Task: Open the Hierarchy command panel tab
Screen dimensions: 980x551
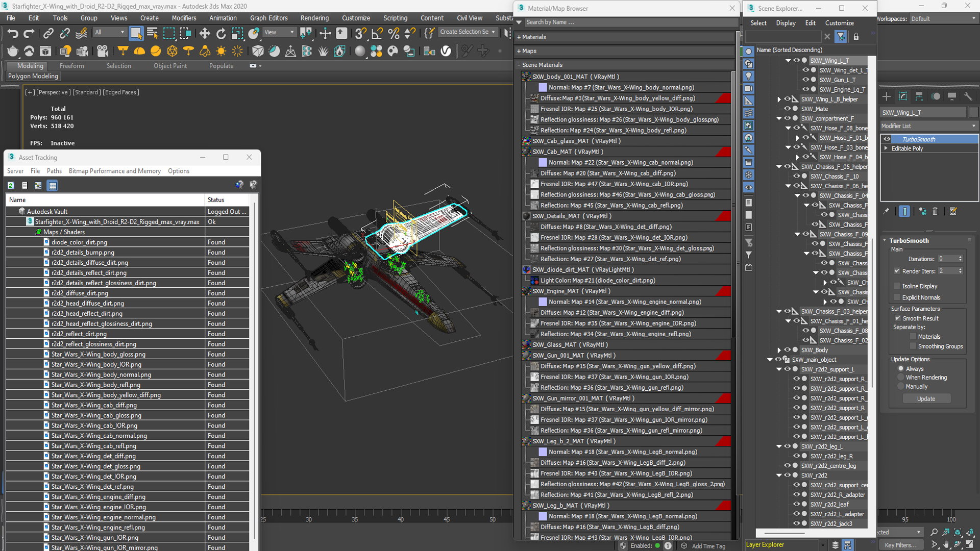Action: click(919, 96)
